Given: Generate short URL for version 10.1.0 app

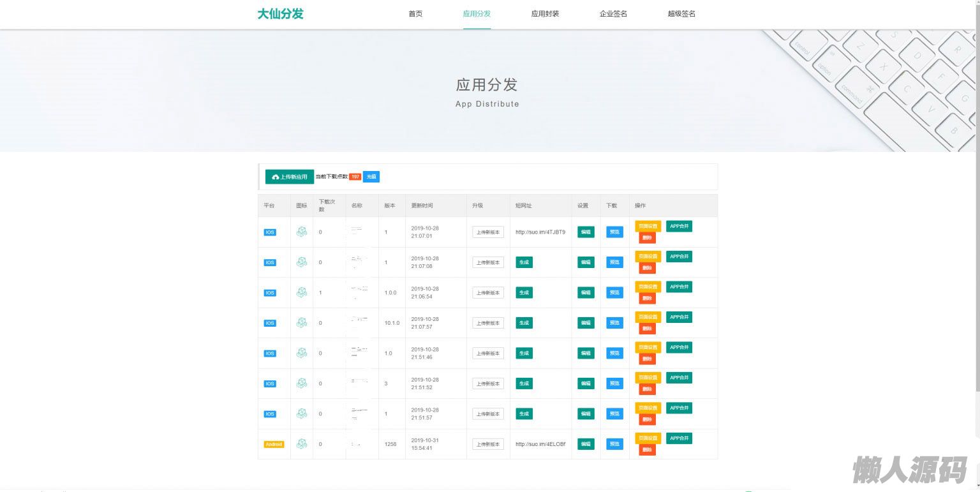Looking at the screenshot, I should [x=524, y=323].
